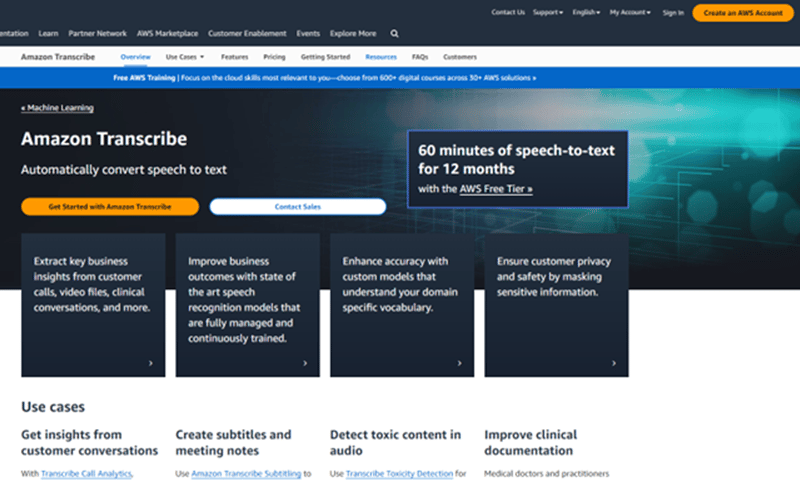Click 'Create subtitles and meeting notes' heading
Viewport: 800px width, 480px height.
[233, 442]
